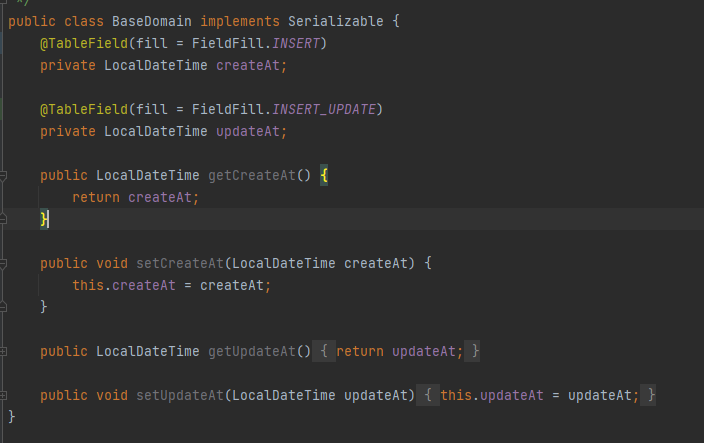Viewport: 704px width, 443px height.
Task: Click the highlighted opening brace of getCreateAt
Action: tap(324, 175)
